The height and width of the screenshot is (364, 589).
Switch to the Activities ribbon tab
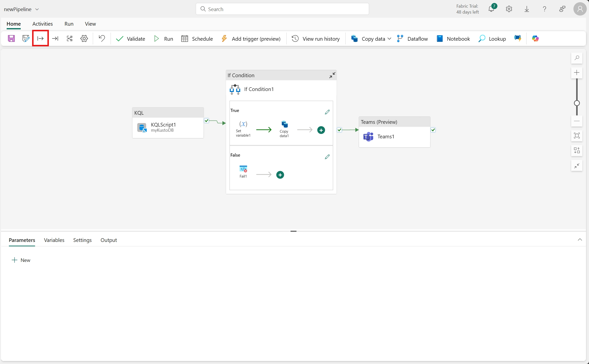(42, 24)
